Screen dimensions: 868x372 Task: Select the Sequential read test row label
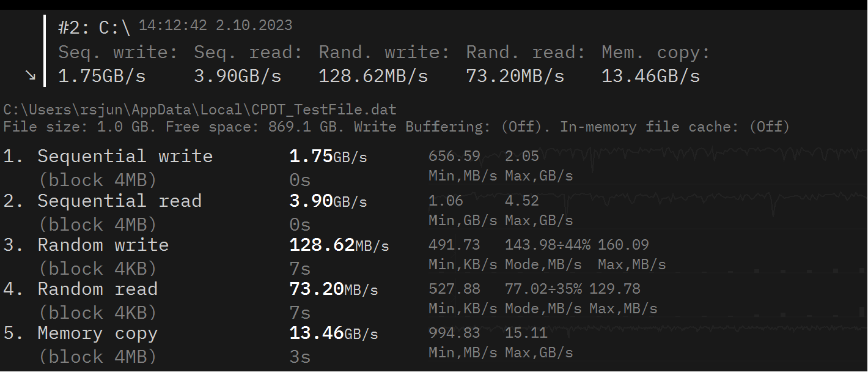point(119,201)
